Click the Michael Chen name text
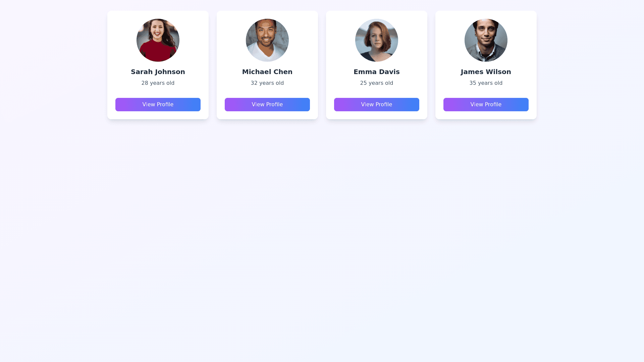Image resolution: width=644 pixels, height=362 pixels. [267, 72]
